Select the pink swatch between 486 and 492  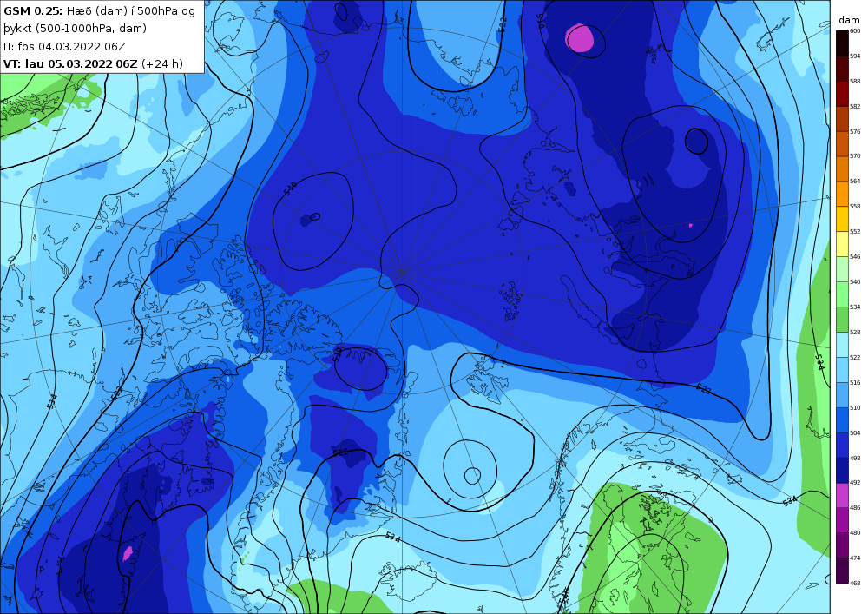(x=842, y=495)
